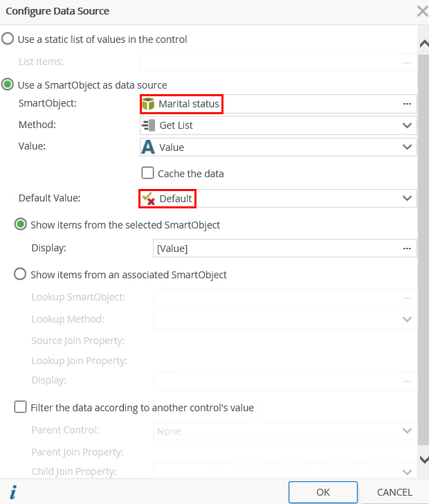The image size is (429, 504).
Task: Open SmartObject picker via ellipsis button
Action: (x=407, y=104)
